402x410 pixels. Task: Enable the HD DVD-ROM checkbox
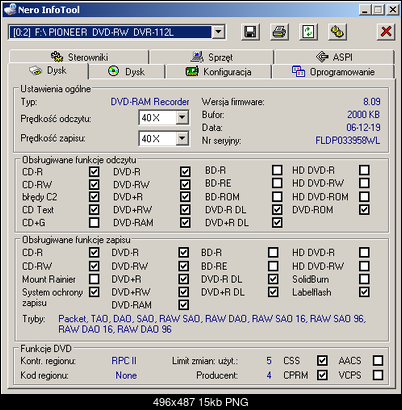364,197
